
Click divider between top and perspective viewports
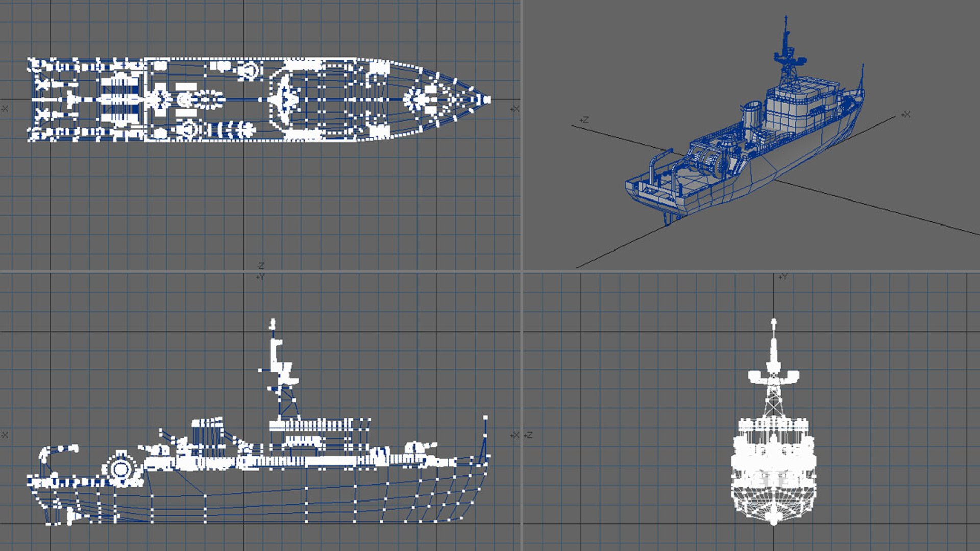point(521,135)
